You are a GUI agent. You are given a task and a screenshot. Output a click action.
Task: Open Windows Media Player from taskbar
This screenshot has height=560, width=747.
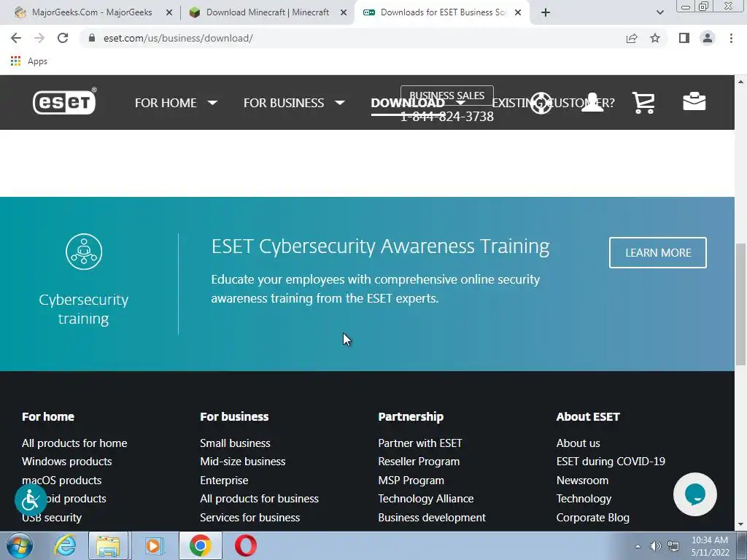[153, 545]
